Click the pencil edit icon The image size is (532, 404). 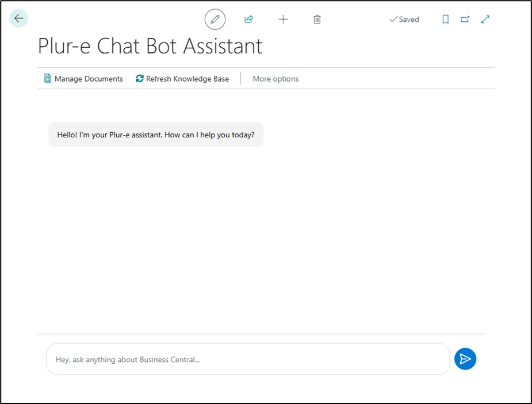click(215, 20)
